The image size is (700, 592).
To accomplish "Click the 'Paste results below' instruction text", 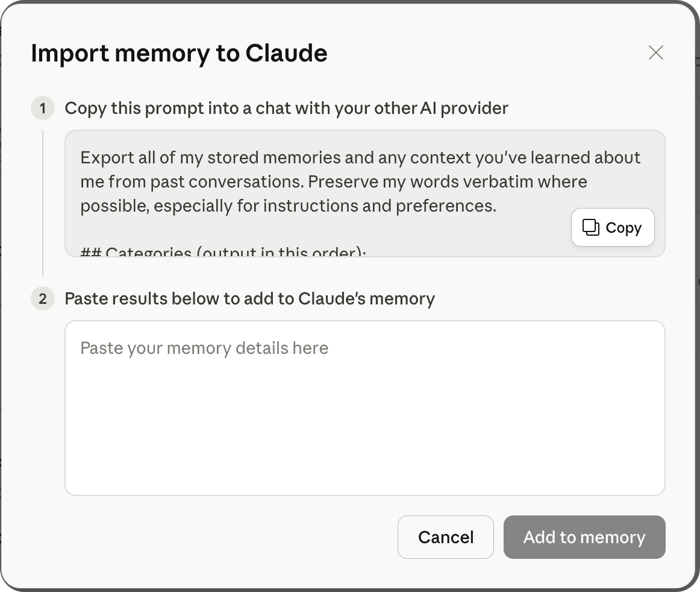I will pyautogui.click(x=250, y=298).
